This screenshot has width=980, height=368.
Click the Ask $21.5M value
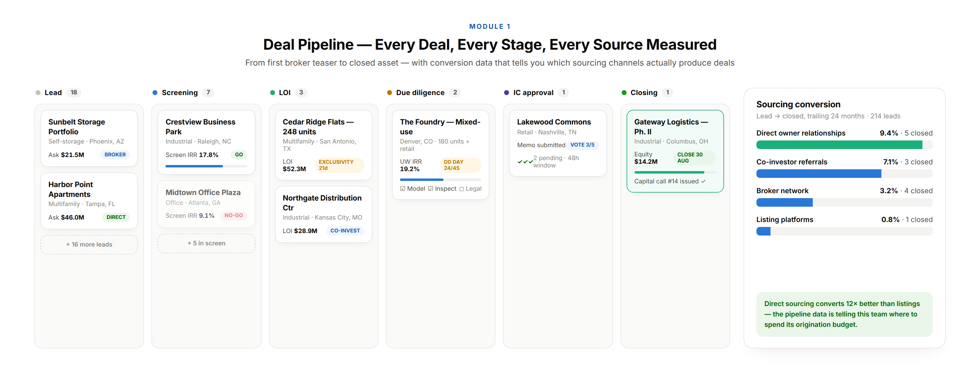point(66,155)
